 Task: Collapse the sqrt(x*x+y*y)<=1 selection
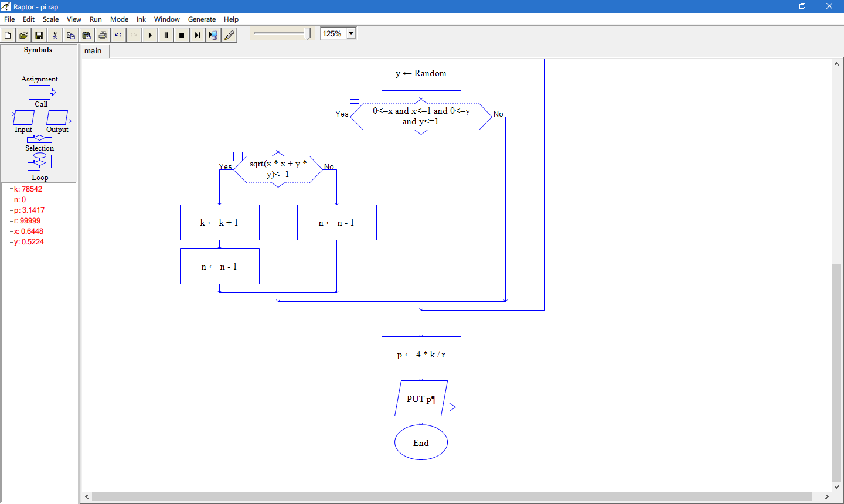click(x=238, y=156)
